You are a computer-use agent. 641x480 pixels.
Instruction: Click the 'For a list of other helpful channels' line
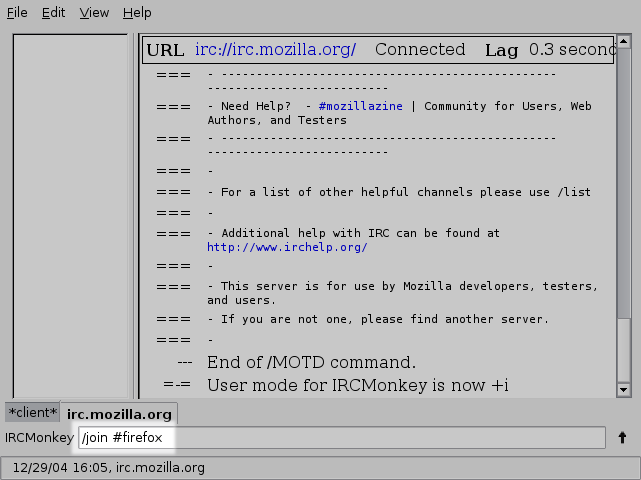[399, 192]
